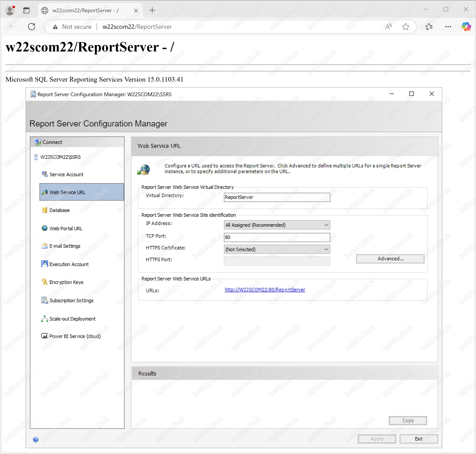Viewport: 476px width, 454px height.
Task: Add this page to favorites star
Action: point(406,27)
